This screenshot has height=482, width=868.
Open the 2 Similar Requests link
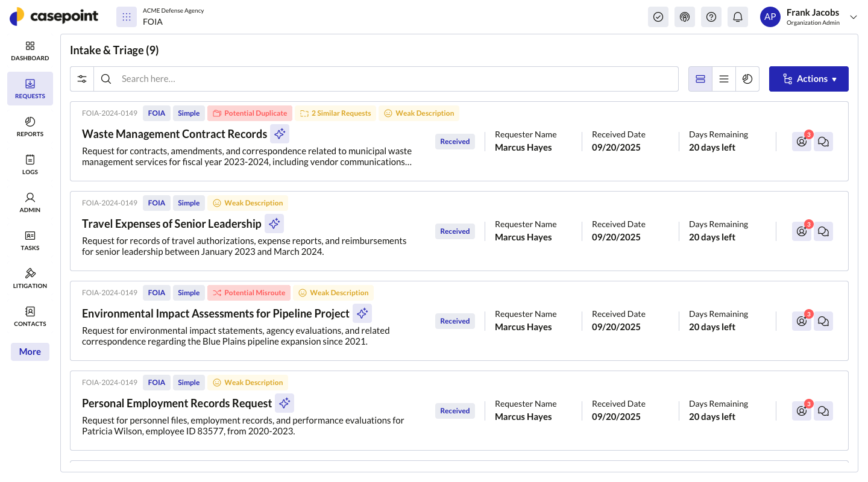pyautogui.click(x=335, y=113)
